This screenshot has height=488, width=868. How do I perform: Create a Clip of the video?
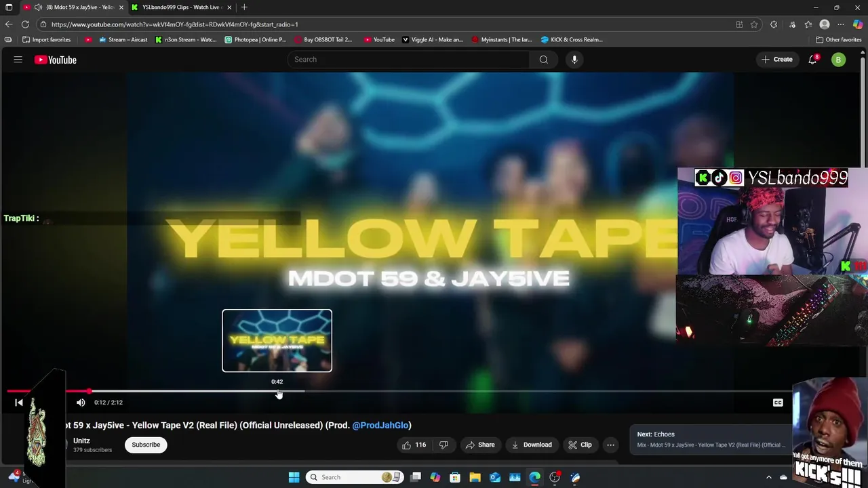[x=580, y=445]
